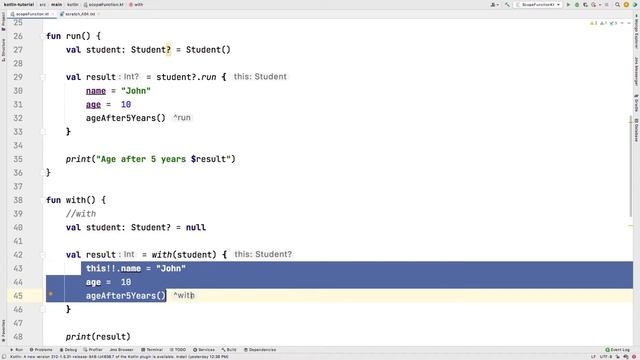
Task: Open the ScopeFunctionKt run configuration dropdown
Action: (538, 4)
